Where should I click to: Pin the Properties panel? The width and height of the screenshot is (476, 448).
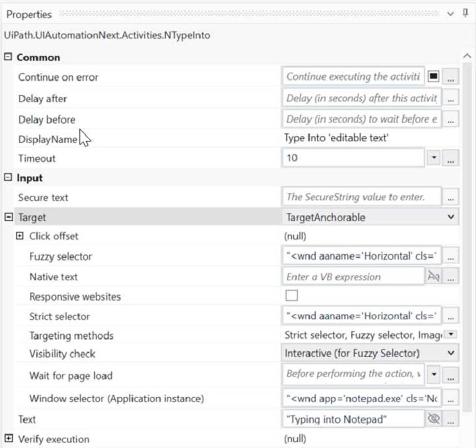(x=465, y=13)
